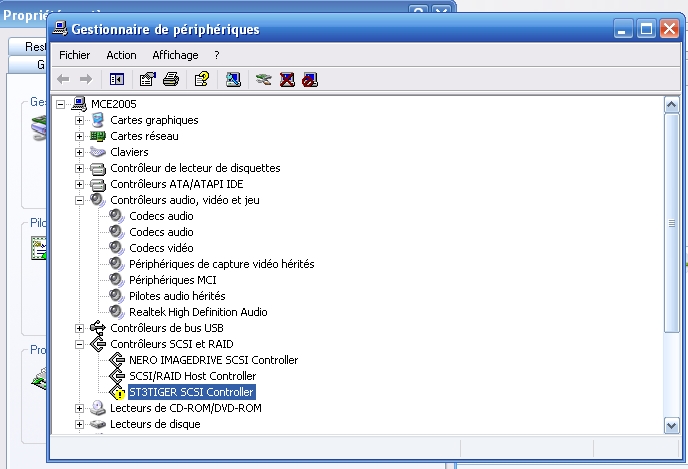Click the Update driver toolbar icon

tap(264, 79)
